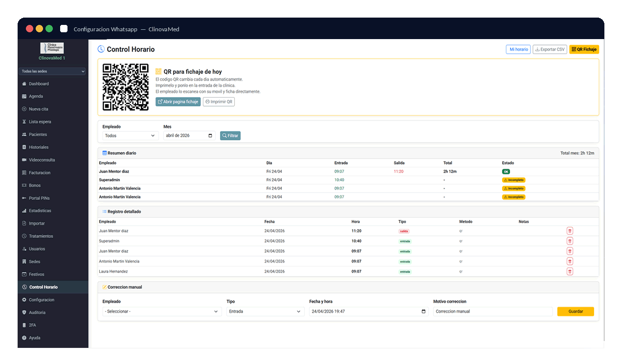Click the Facturacion sidebar icon

24,172
